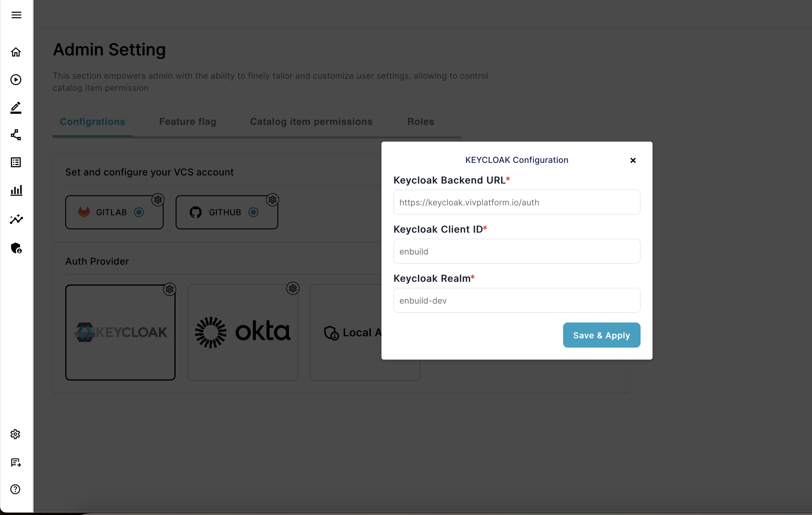The width and height of the screenshot is (812, 515).
Task: Click the GitLab settings gear icon
Action: [x=158, y=200]
